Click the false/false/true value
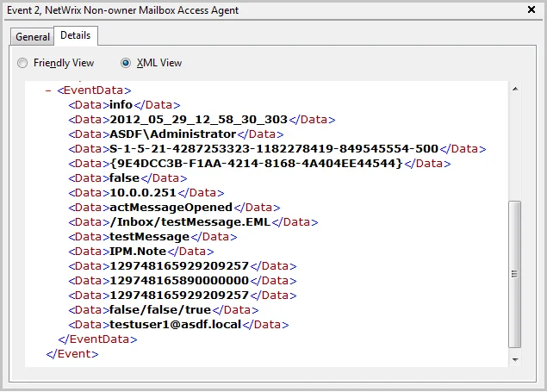This screenshot has width=547, height=392. [160, 310]
